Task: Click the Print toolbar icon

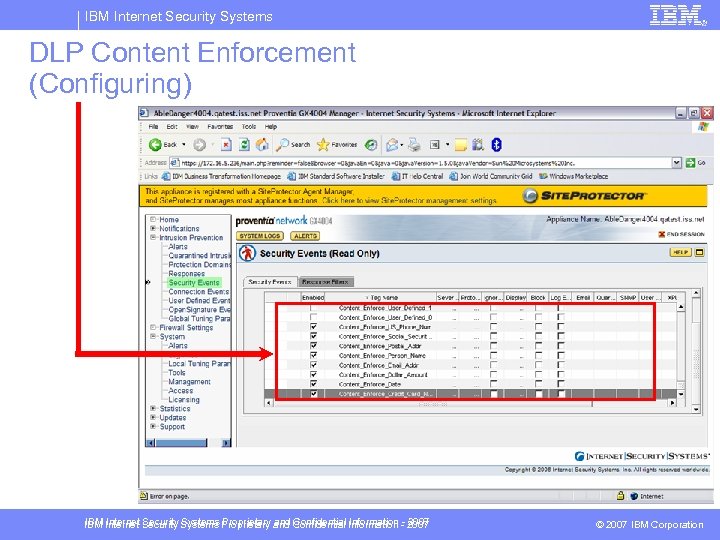Action: click(414, 145)
